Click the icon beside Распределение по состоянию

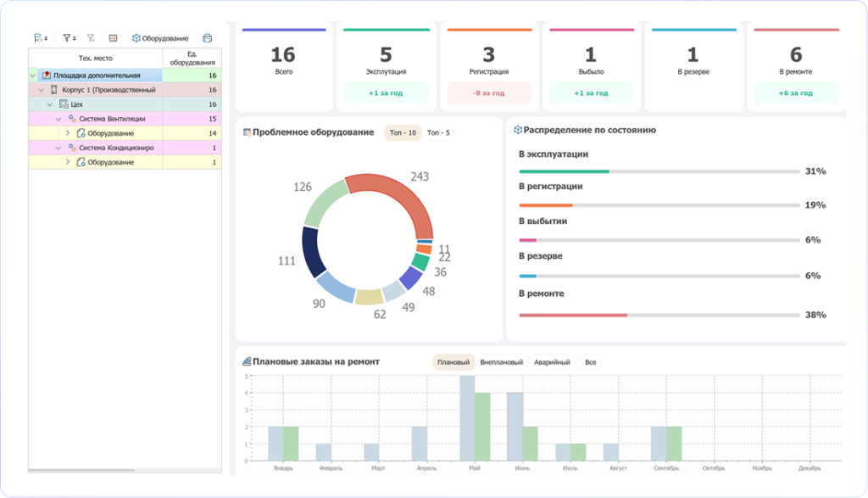pos(518,130)
